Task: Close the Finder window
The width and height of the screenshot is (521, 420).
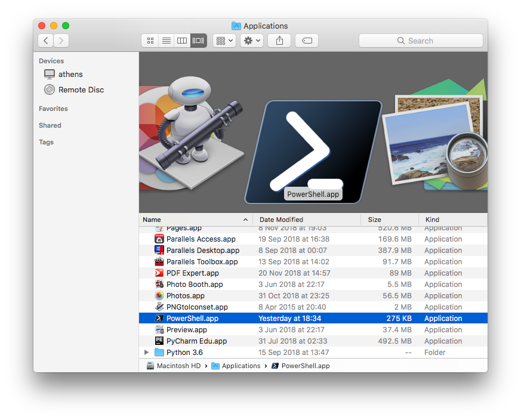Action: (42, 26)
